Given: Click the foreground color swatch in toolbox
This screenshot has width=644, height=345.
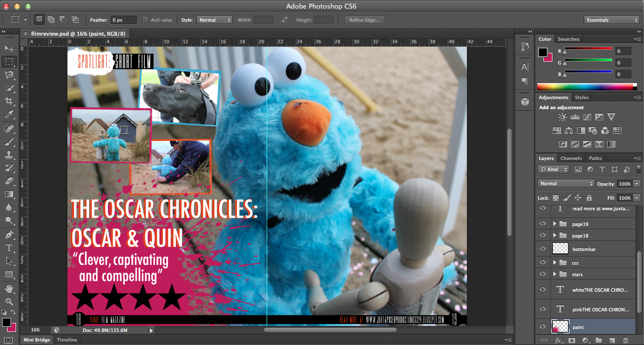Looking at the screenshot, I should pyautogui.click(x=6, y=322).
